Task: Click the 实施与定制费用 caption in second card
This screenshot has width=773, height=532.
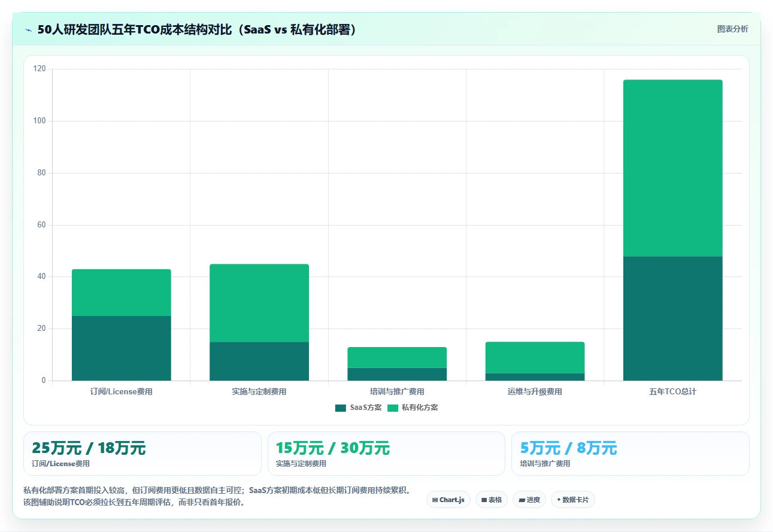Action: point(301,464)
